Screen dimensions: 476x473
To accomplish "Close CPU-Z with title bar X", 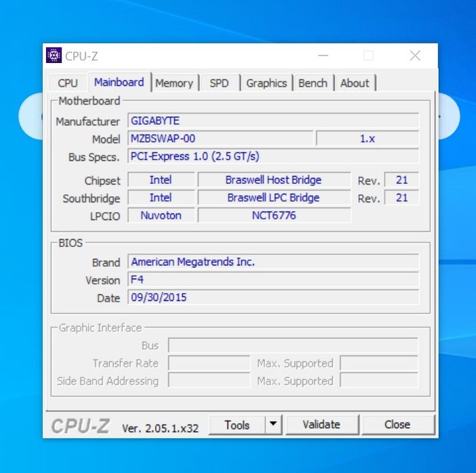I will pyautogui.click(x=415, y=55).
